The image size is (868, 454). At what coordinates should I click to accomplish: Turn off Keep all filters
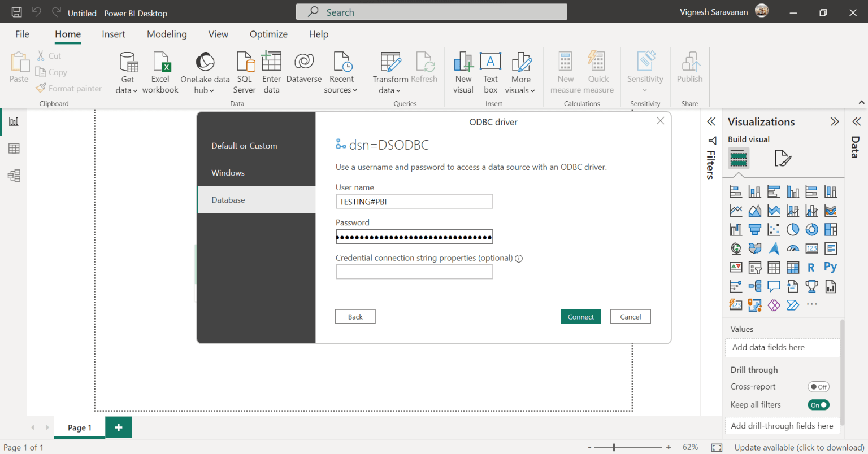[x=818, y=404]
